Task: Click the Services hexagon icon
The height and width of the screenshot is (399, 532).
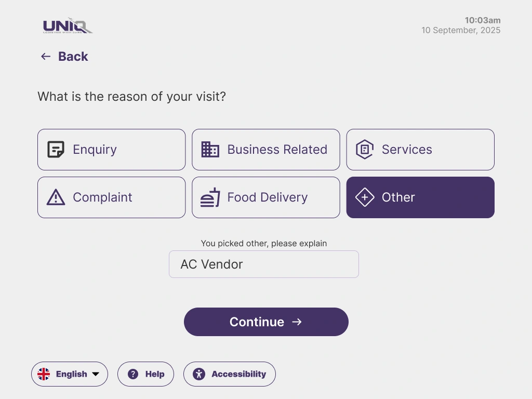Action: click(x=364, y=150)
